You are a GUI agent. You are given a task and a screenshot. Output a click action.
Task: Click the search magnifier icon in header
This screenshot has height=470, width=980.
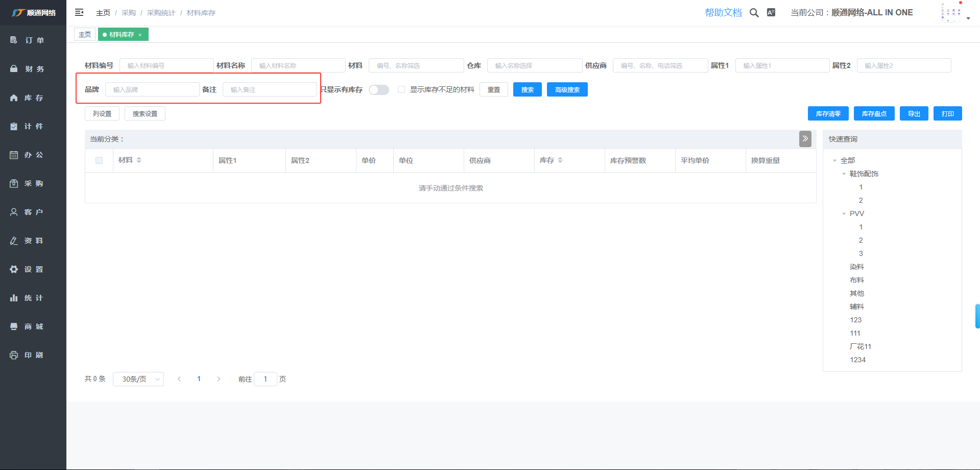coord(754,13)
